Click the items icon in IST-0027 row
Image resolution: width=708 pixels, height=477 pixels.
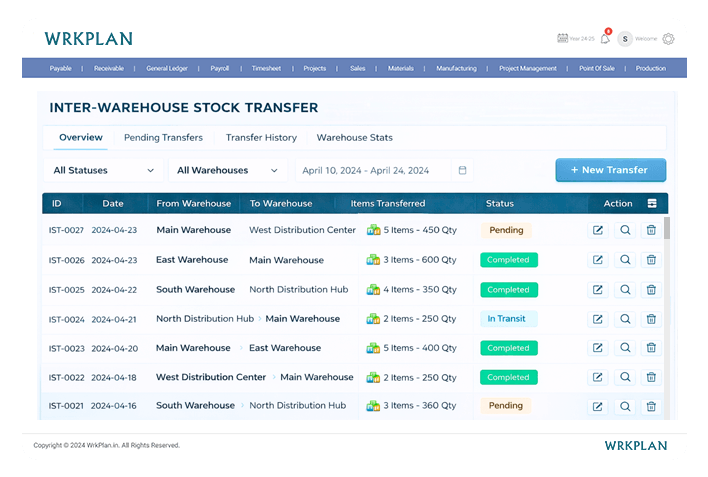click(x=373, y=230)
